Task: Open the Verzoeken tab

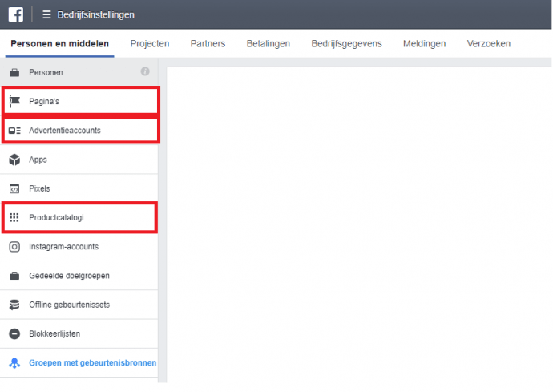Action: click(488, 44)
